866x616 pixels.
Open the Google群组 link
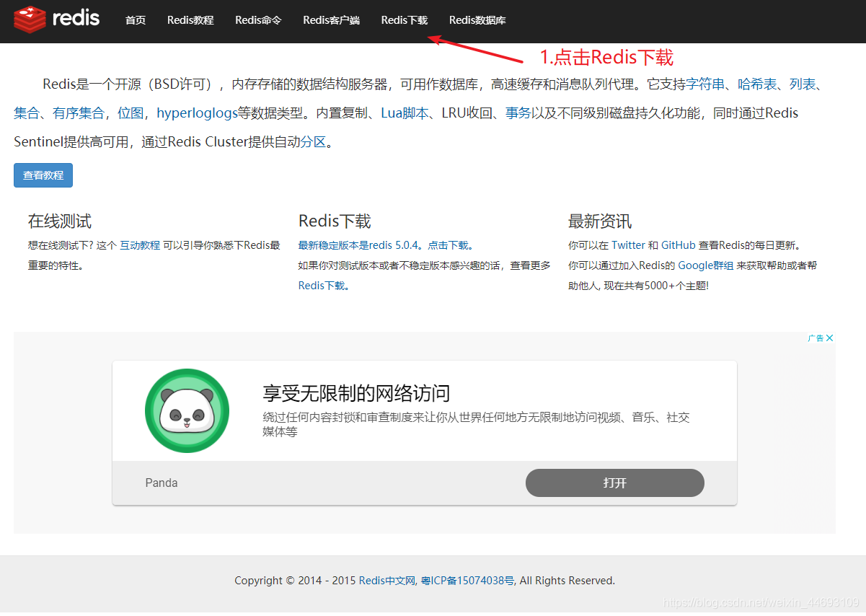[x=706, y=265]
